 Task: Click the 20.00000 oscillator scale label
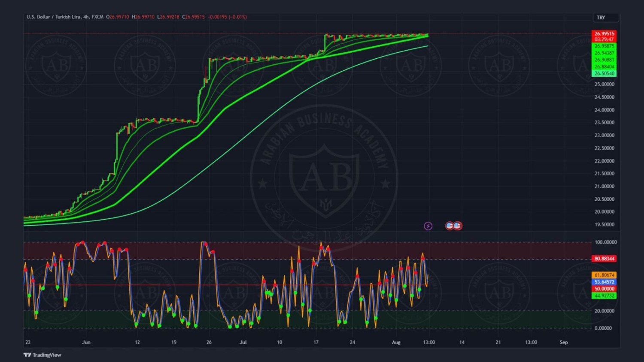pos(604,311)
